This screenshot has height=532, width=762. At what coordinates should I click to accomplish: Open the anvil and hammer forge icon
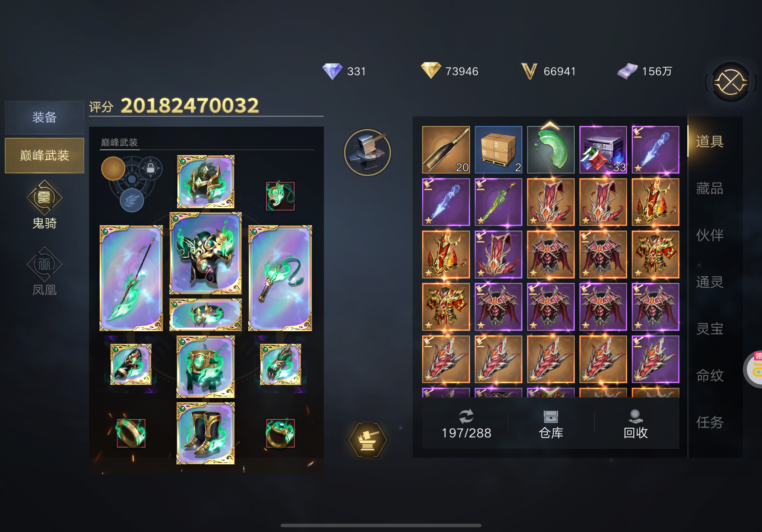point(367,152)
